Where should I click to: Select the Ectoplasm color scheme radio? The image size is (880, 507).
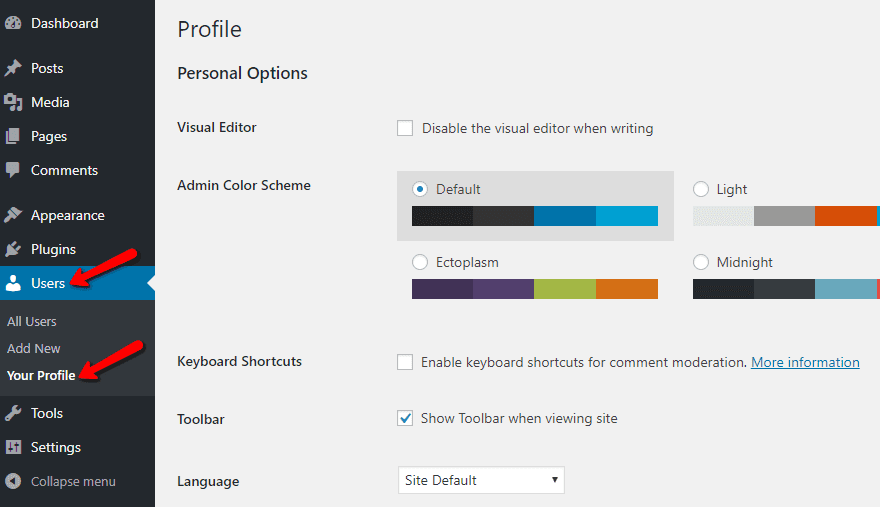[x=420, y=262]
